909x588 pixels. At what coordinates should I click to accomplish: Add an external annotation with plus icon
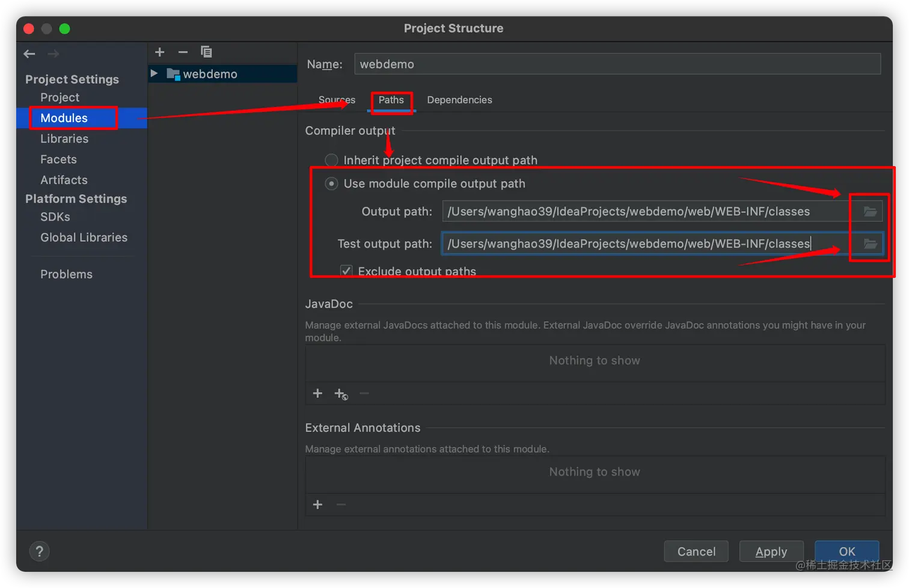[318, 504]
